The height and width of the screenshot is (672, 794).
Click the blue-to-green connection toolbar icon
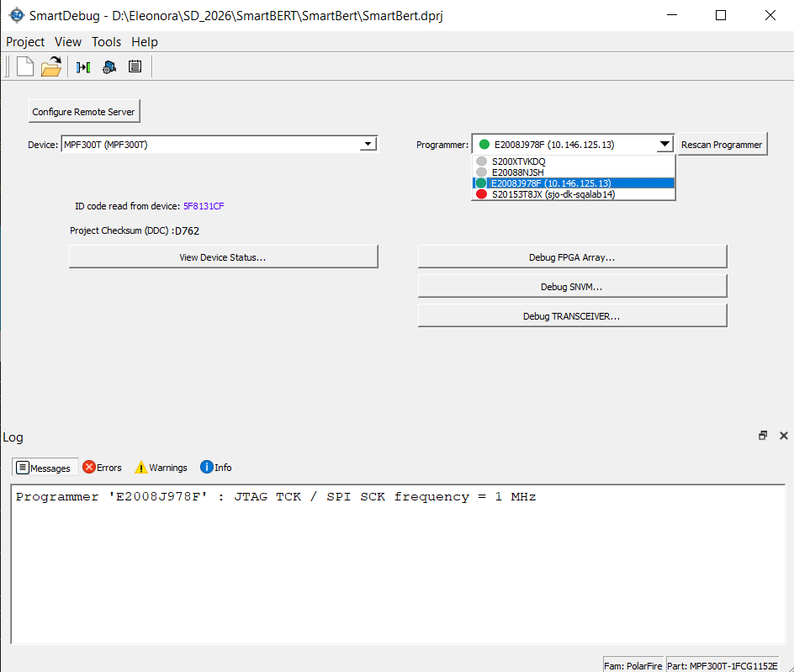[83, 66]
